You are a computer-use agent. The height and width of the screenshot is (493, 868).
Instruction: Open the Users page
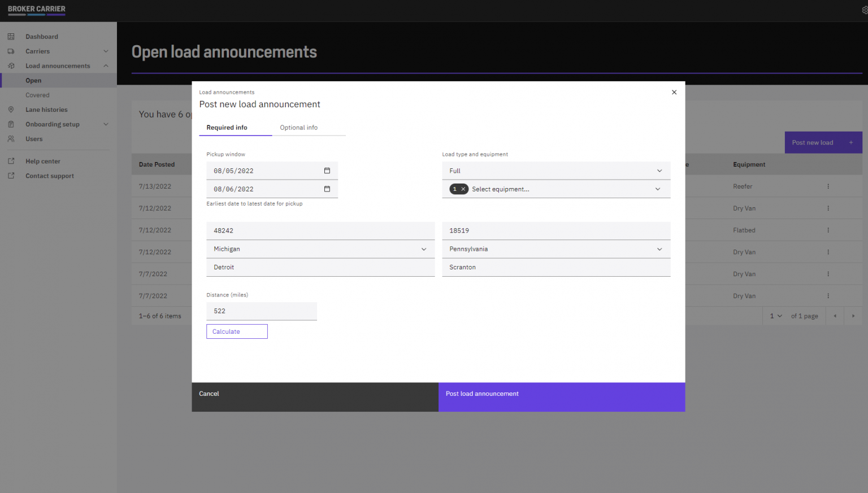coord(34,139)
